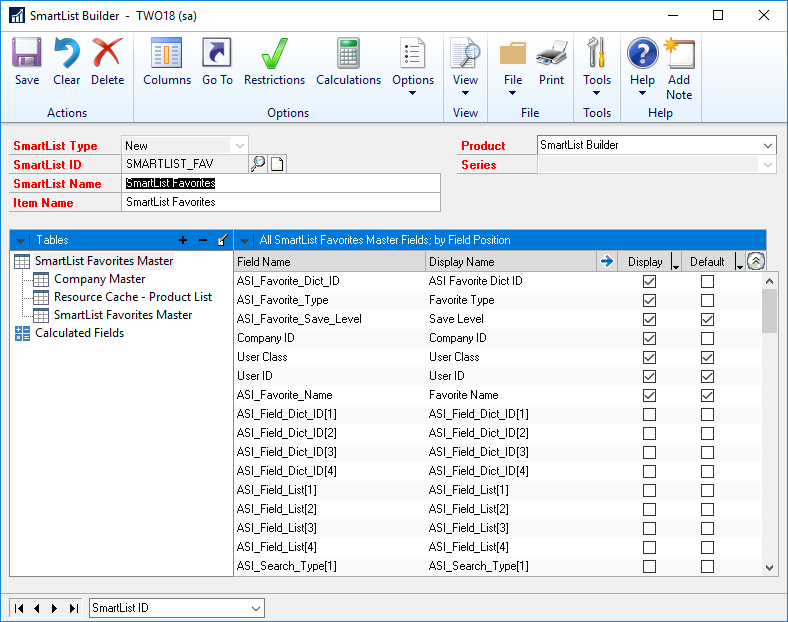The width and height of the screenshot is (788, 622).
Task: Click the Add Note icon
Action: pyautogui.click(x=679, y=53)
